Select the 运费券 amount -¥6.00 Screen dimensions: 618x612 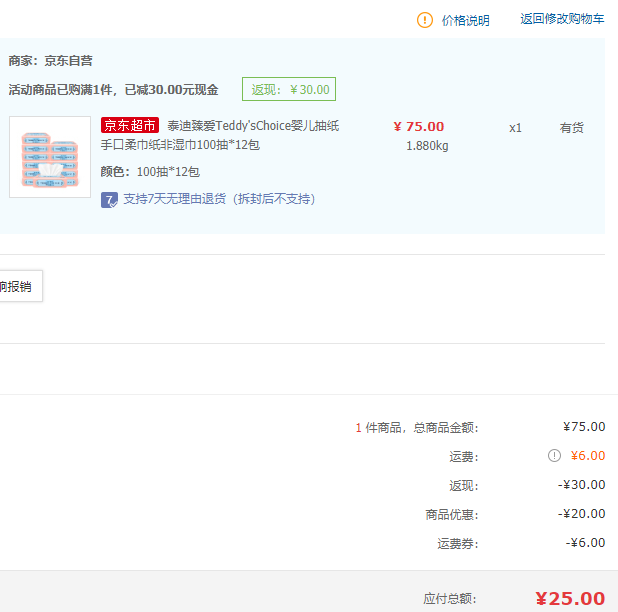coord(586,543)
